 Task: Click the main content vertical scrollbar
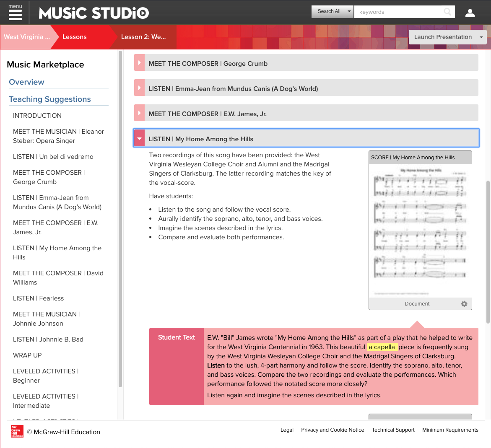point(488,252)
